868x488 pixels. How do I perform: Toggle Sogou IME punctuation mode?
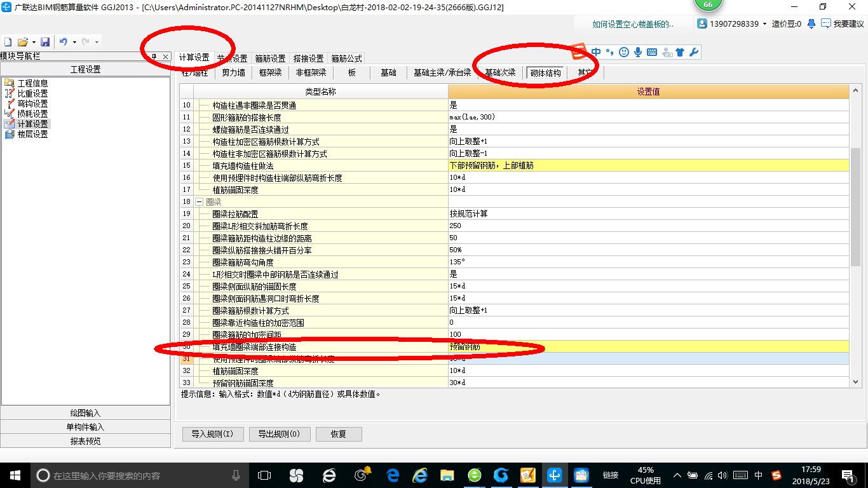pos(610,52)
